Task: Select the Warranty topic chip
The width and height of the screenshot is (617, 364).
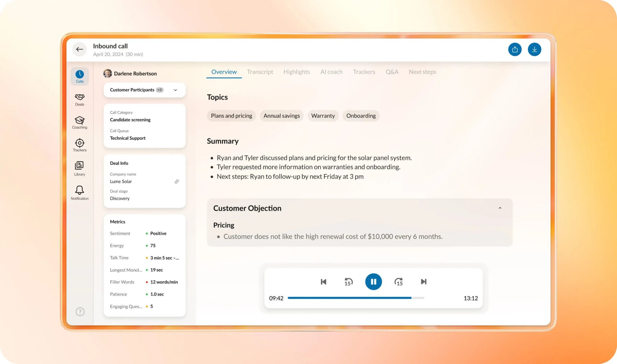Action: point(323,116)
